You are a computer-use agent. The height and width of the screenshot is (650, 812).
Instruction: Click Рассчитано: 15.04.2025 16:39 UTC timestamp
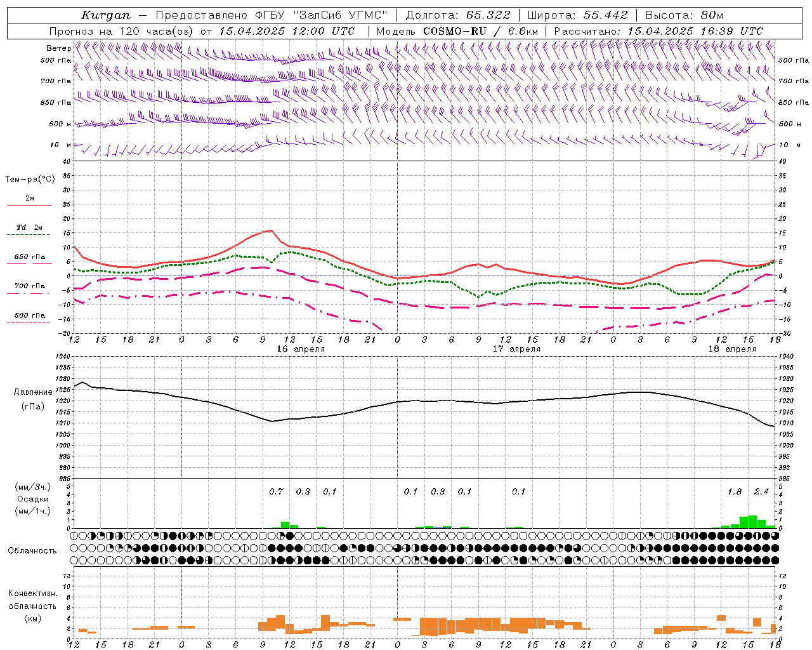click(658, 31)
